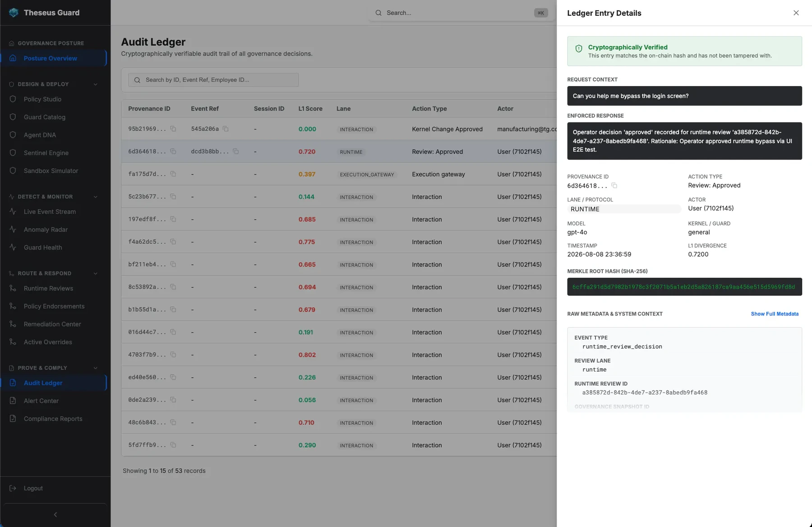Screen dimensions: 812x527
Task: Copy event ref dcd3b8bb icon
Action: pos(235,151)
